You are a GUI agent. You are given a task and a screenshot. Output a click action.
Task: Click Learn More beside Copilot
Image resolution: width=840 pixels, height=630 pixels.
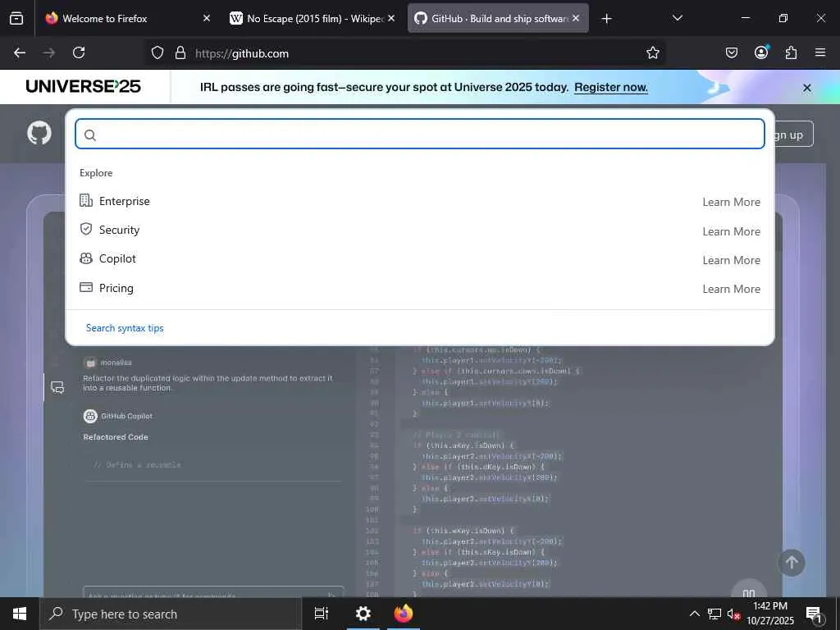coord(731,260)
